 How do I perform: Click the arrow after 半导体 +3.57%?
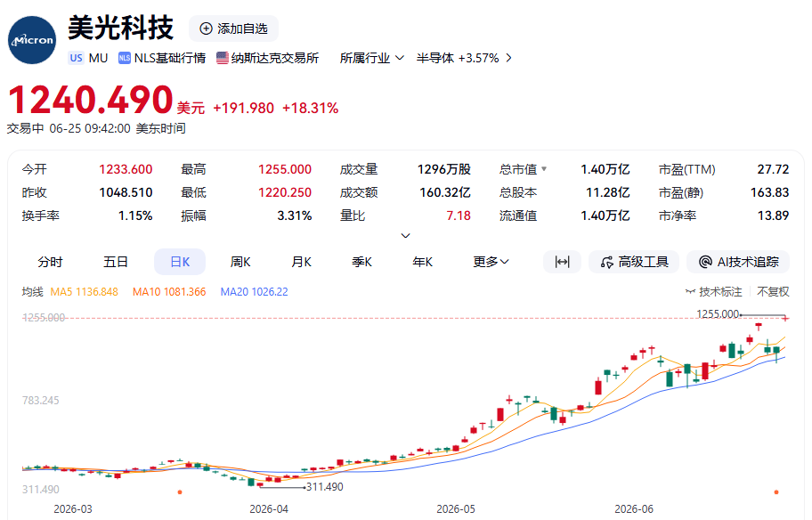click(x=508, y=58)
